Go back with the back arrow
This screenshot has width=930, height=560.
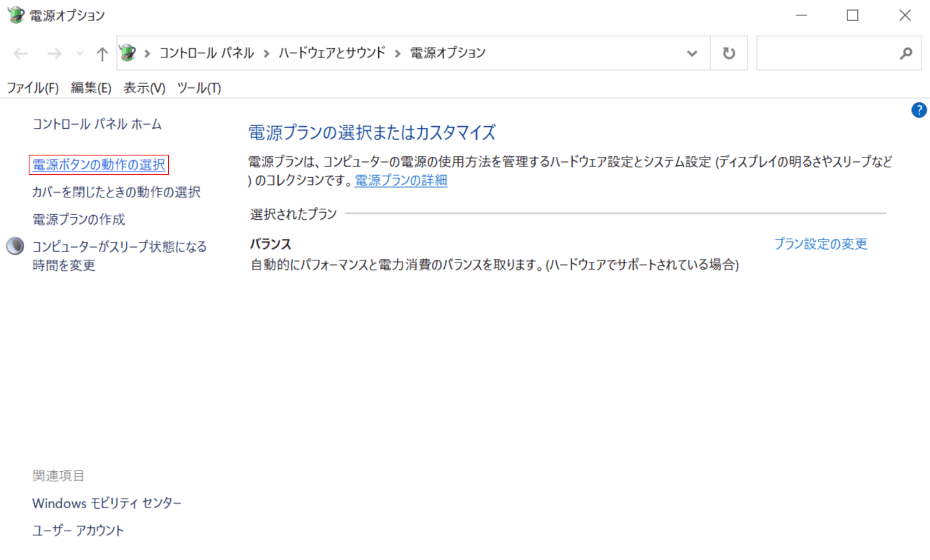[x=21, y=53]
